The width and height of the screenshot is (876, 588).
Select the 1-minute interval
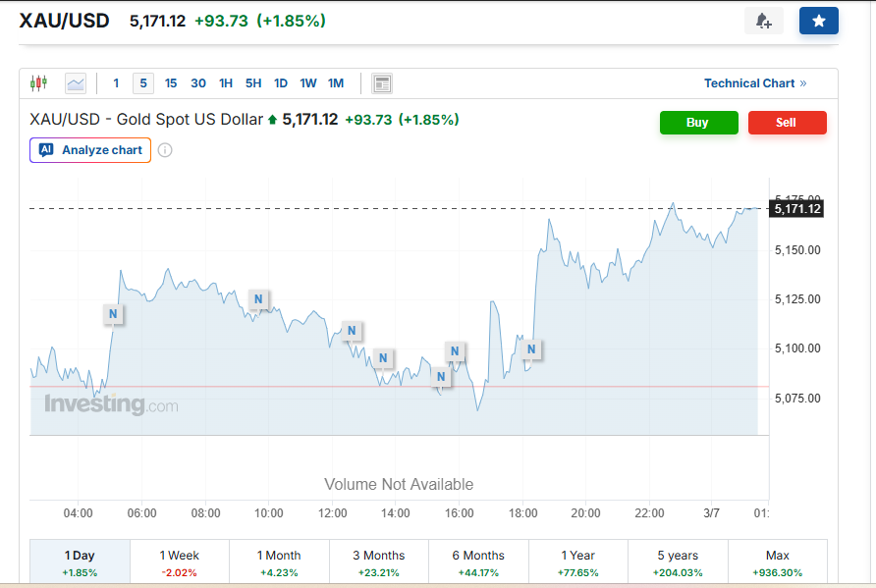(x=116, y=83)
